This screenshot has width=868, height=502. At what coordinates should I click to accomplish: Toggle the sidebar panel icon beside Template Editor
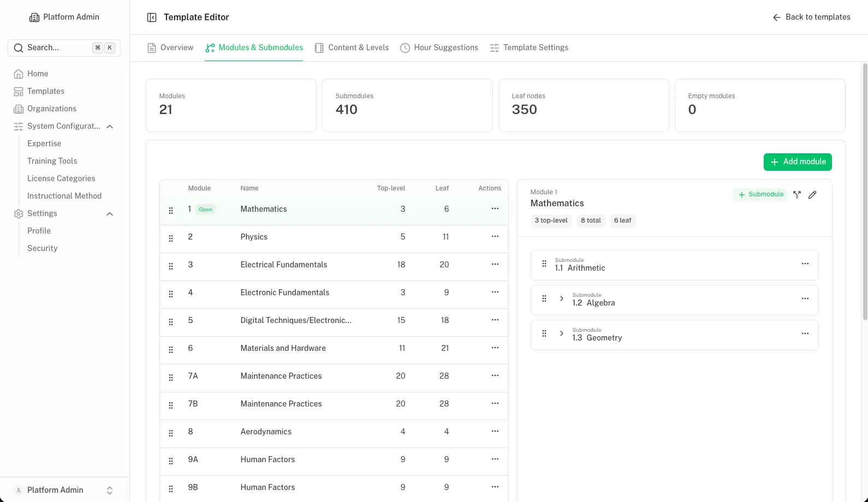tap(152, 17)
